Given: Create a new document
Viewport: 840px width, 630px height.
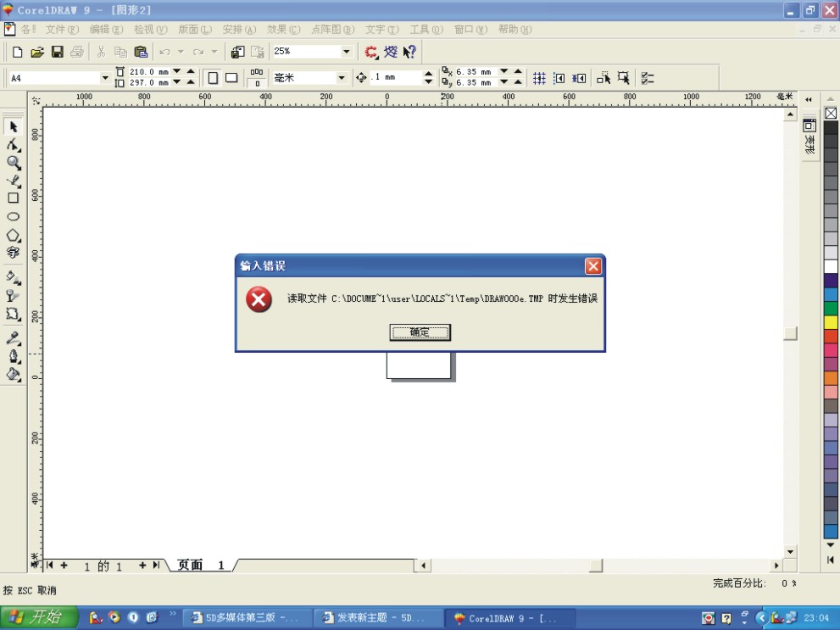Looking at the screenshot, I should [x=17, y=52].
